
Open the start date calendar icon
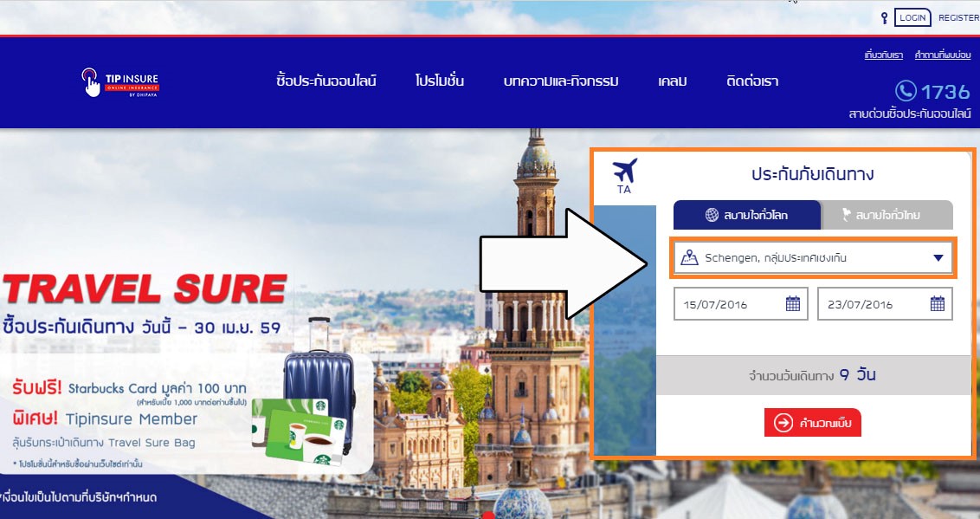click(x=792, y=304)
